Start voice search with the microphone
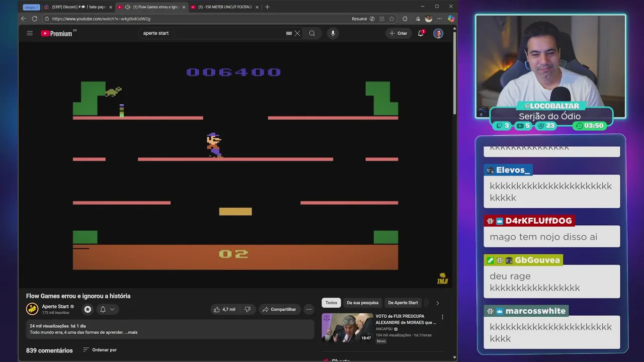Screen dimensions: 644x362 point(333,33)
